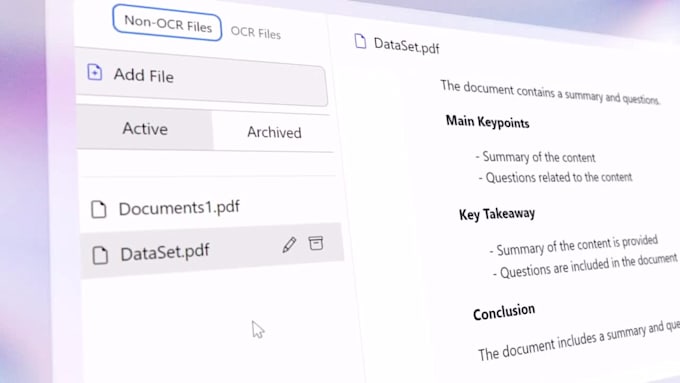Click 'Summary of the content is provided' line
Viewport: 680px width, 383px height.
[574, 246]
